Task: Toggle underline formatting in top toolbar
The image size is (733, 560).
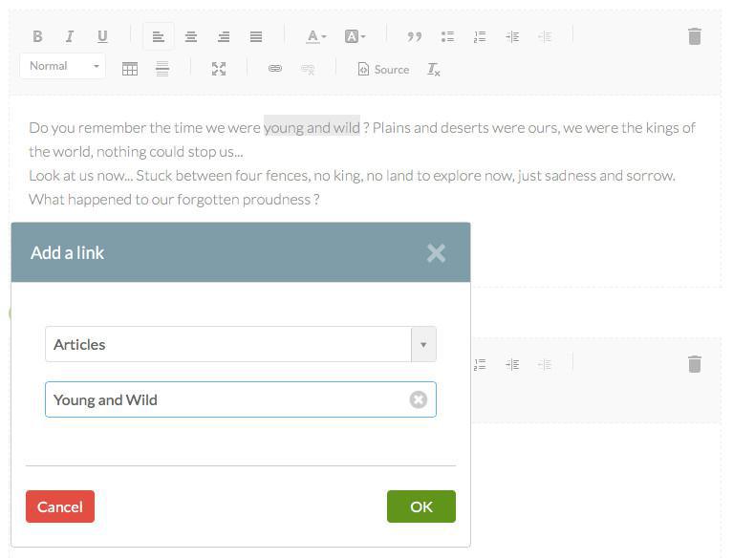Action: pos(102,36)
